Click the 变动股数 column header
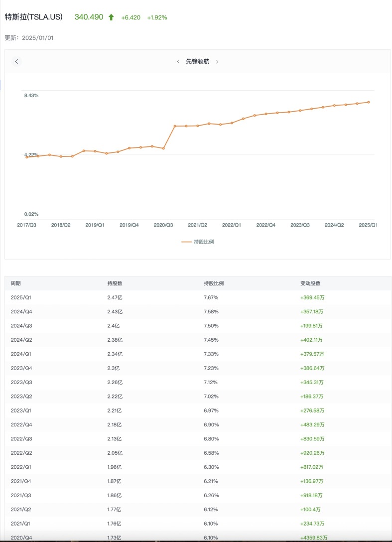 tap(310, 283)
